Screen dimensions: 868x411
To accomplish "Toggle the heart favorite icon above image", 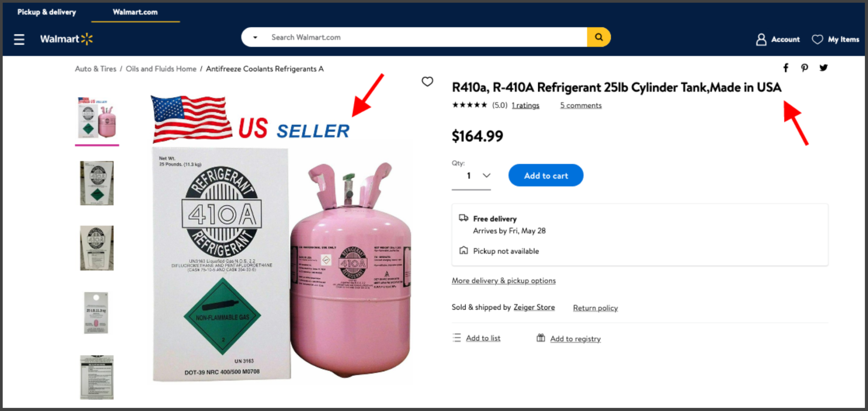I will (x=427, y=82).
